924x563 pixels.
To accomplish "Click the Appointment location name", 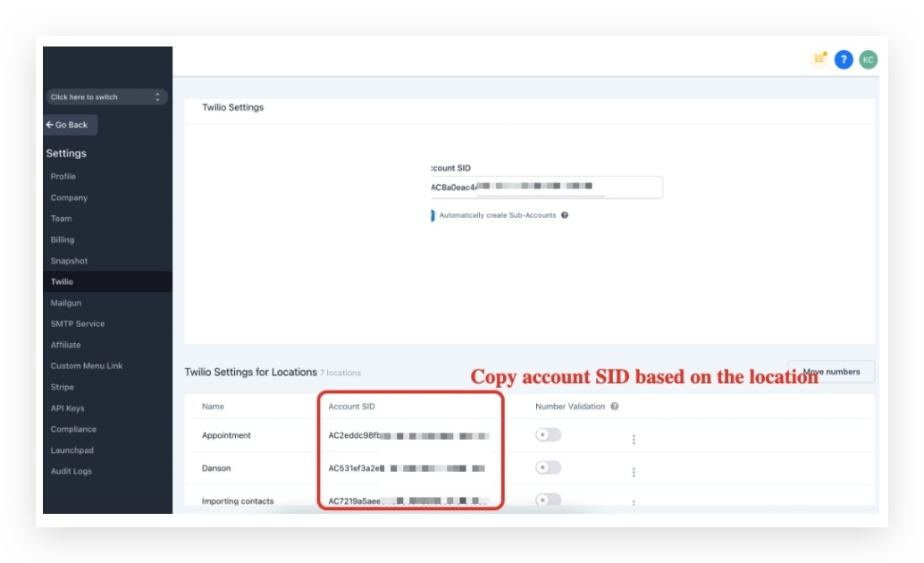I will pyautogui.click(x=226, y=435).
